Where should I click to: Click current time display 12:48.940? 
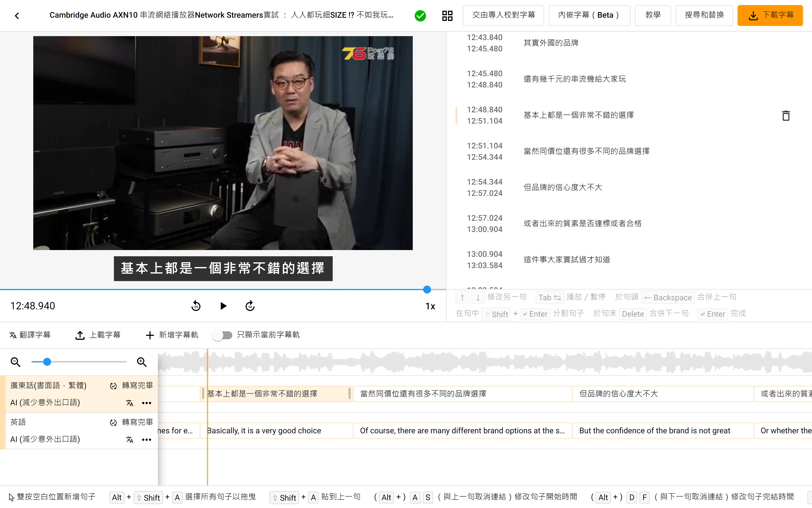[33, 306]
